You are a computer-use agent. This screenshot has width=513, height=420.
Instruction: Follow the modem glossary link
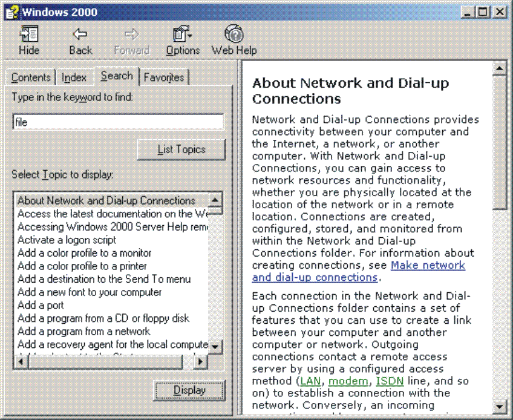point(348,381)
